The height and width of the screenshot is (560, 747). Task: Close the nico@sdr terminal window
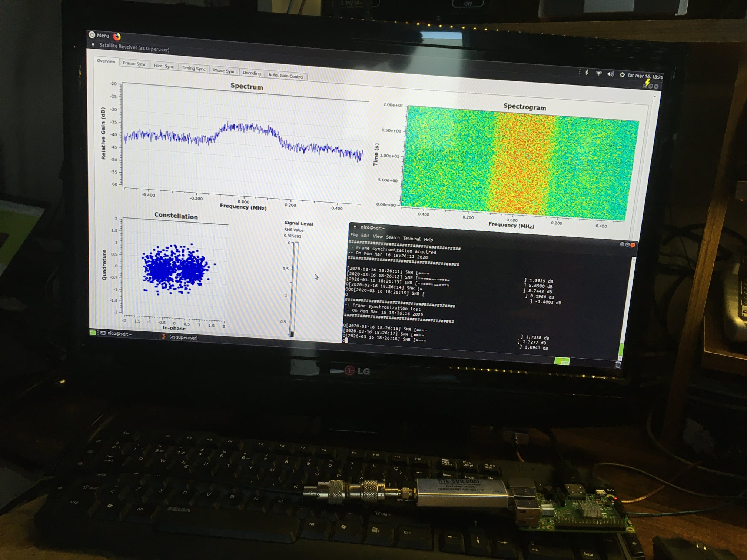(633, 245)
